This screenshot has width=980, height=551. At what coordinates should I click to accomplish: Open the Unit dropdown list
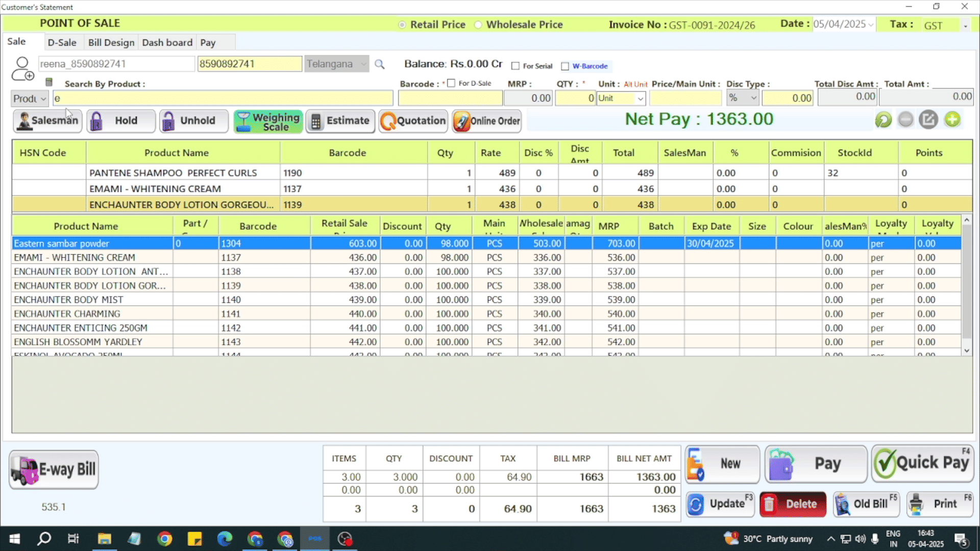tap(640, 98)
